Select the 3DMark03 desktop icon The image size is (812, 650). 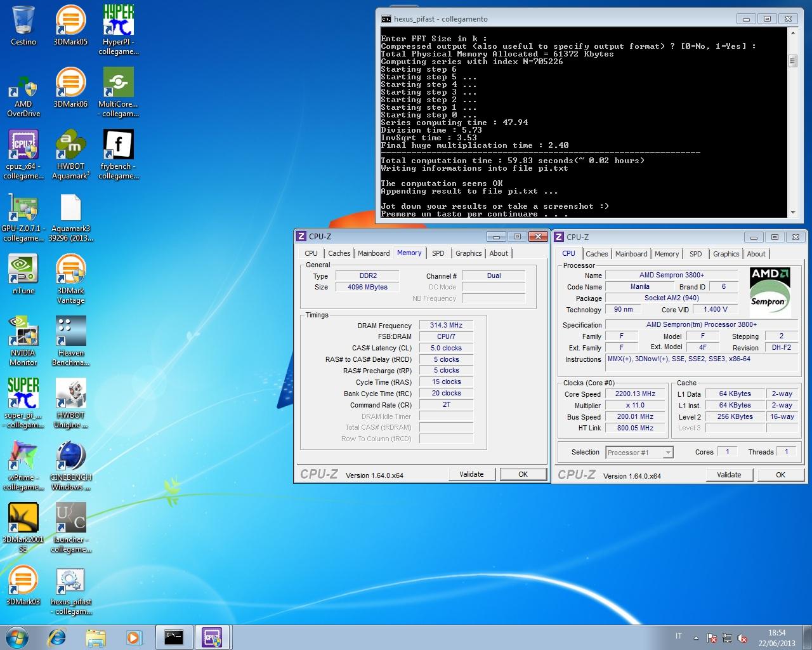[x=23, y=585]
